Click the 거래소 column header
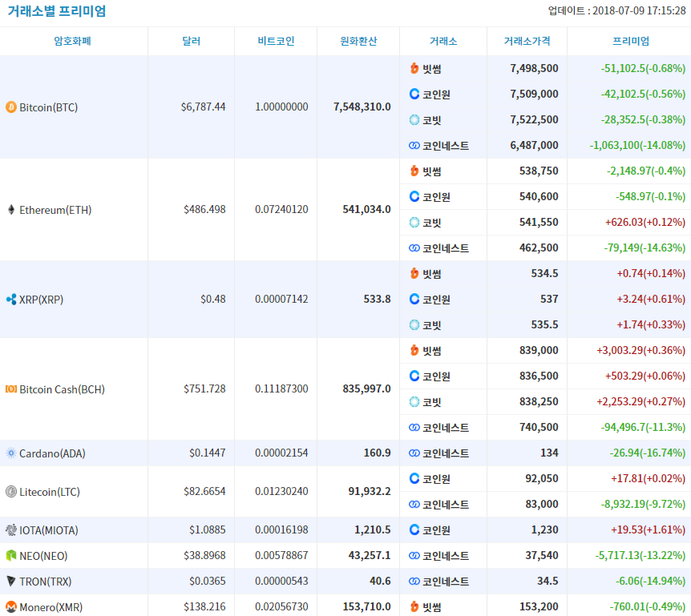 (443, 41)
